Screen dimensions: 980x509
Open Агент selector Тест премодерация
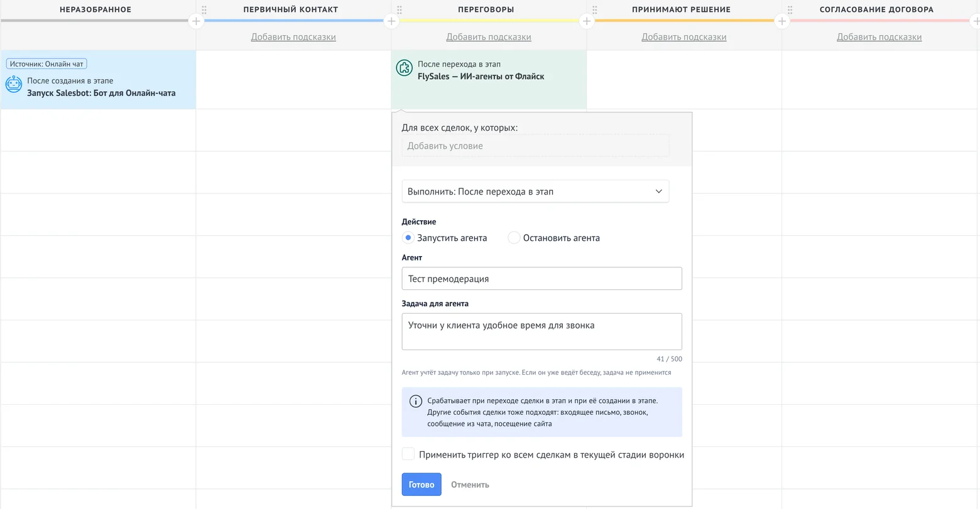542,279
